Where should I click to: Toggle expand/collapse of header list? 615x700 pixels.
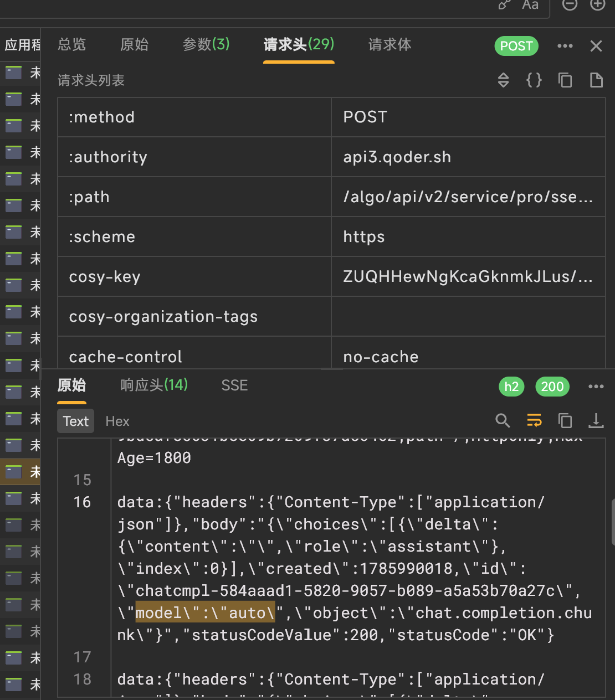coord(503,80)
